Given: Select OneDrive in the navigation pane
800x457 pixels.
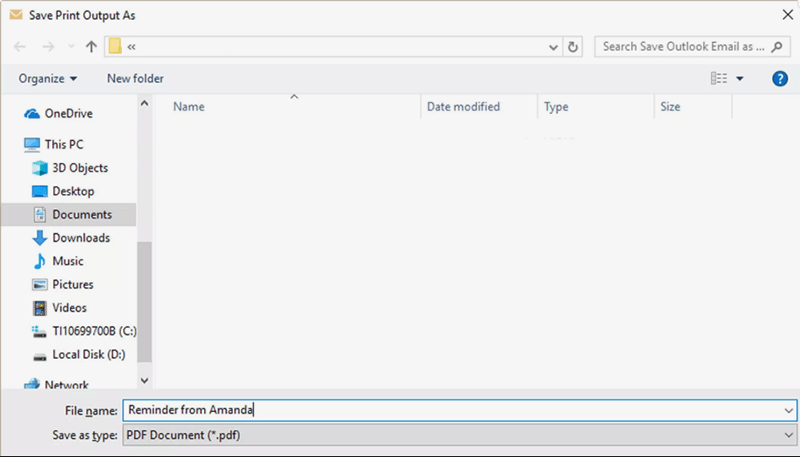Looking at the screenshot, I should tap(67, 114).
